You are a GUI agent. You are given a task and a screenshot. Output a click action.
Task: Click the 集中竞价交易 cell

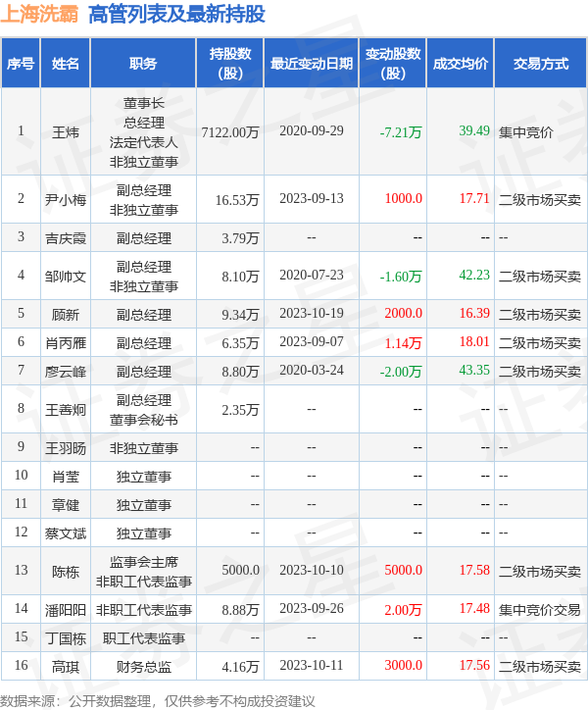pyautogui.click(x=540, y=610)
